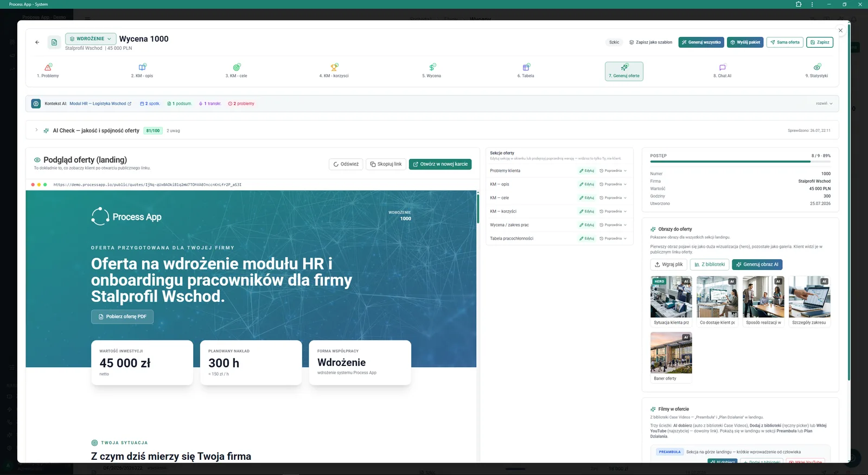The image size is (868, 475).
Task: Click the eye icon beside Podgląd oferty
Action: (x=37, y=160)
